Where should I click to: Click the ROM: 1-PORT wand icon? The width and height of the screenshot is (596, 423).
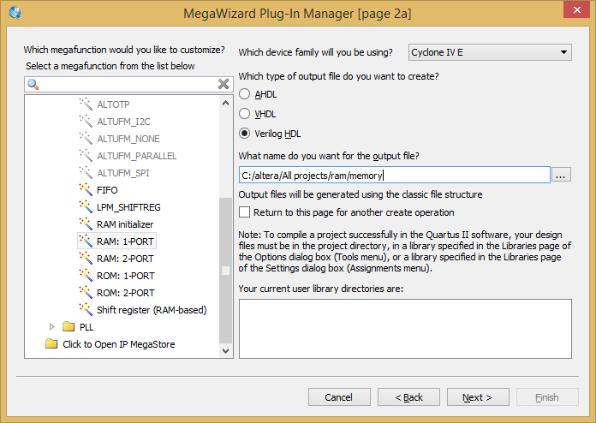point(86,275)
